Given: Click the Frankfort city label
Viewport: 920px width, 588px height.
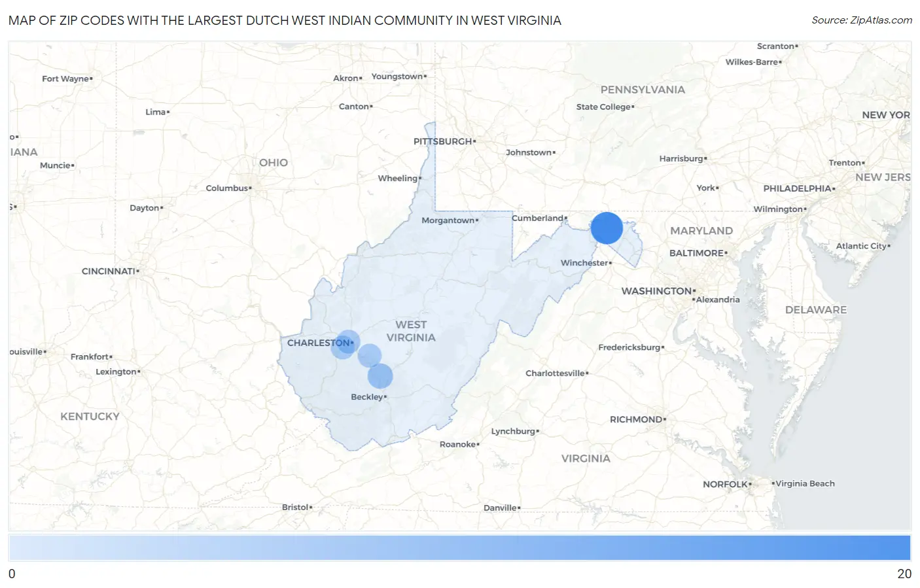Looking at the screenshot, I should pos(90,356).
